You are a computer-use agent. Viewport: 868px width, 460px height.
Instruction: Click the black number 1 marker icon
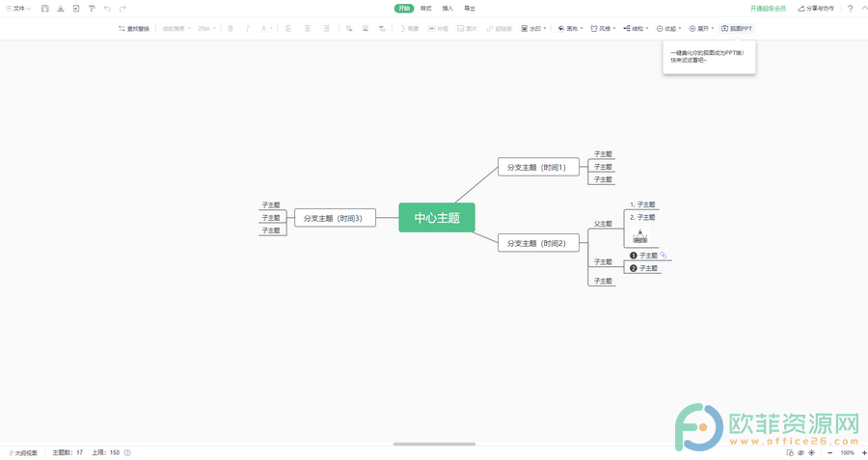(x=634, y=256)
